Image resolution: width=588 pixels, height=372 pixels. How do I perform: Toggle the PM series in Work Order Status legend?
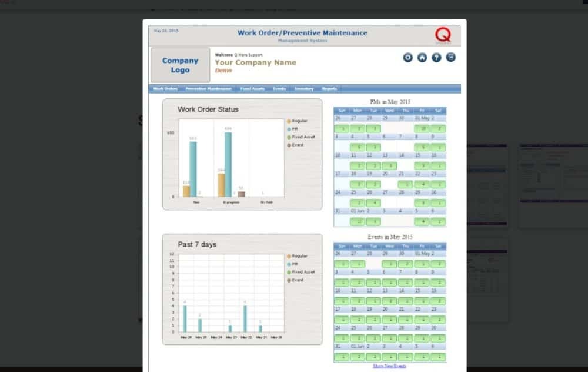tap(296, 129)
